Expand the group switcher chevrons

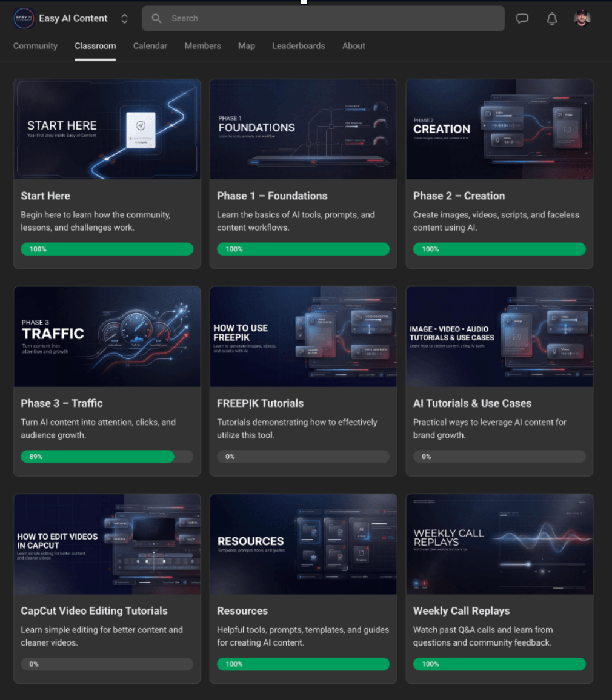click(124, 18)
